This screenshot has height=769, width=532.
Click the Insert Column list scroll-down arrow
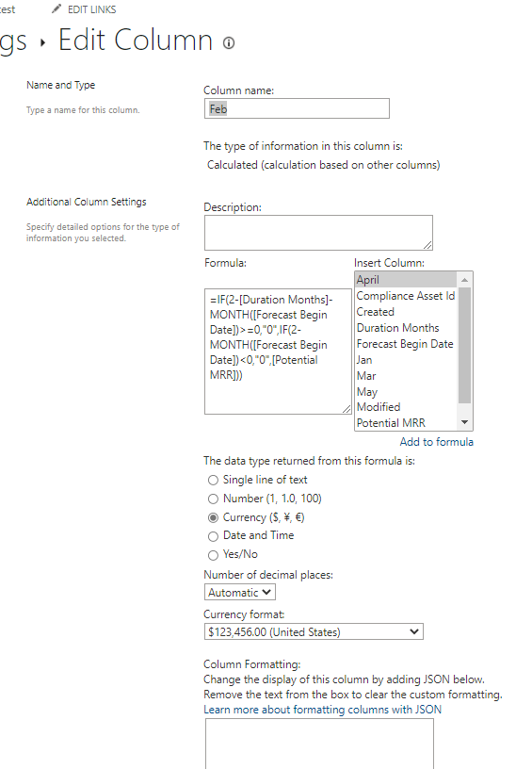[464, 422]
